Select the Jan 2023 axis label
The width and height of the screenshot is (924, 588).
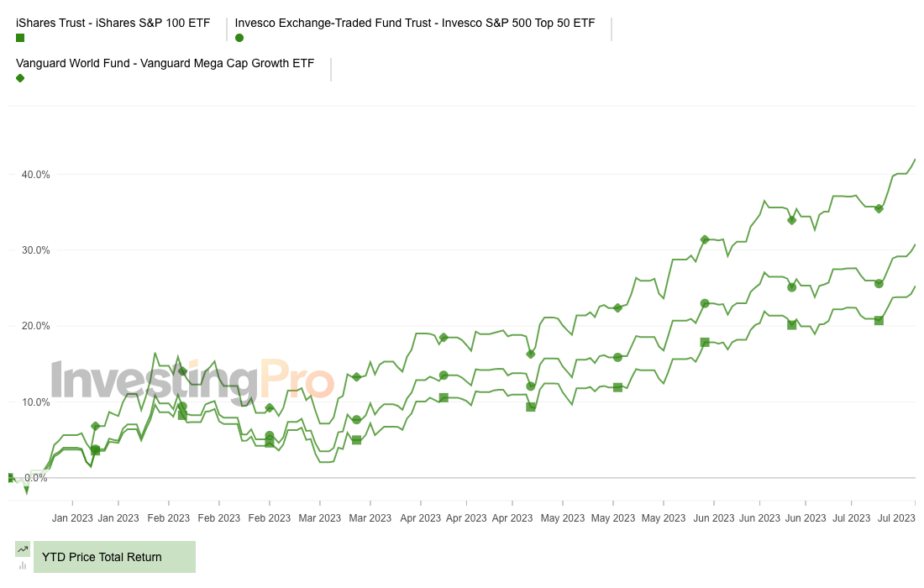(x=72, y=518)
